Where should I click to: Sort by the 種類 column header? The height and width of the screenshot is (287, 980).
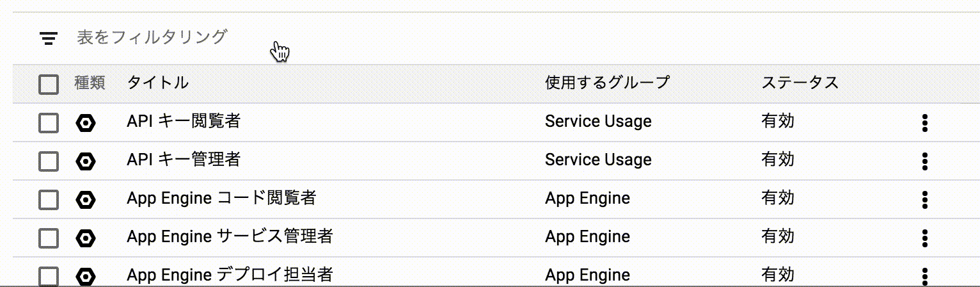[x=90, y=83]
